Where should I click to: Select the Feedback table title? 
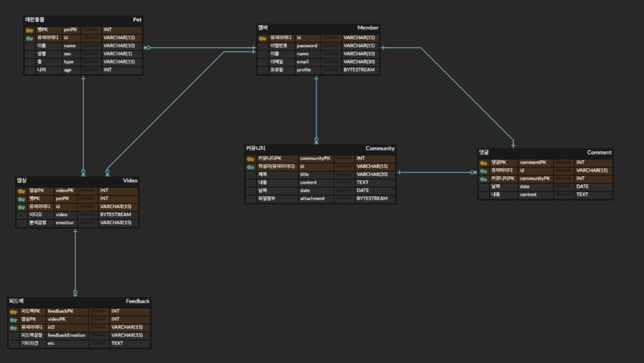click(137, 301)
